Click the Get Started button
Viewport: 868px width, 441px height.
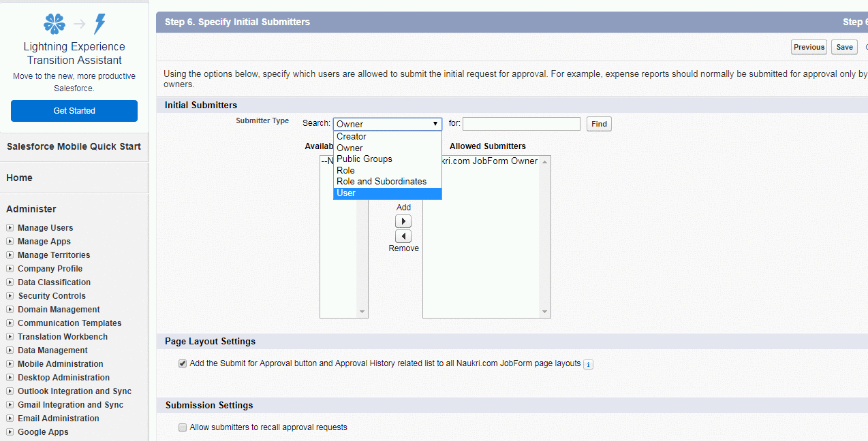[x=74, y=111]
